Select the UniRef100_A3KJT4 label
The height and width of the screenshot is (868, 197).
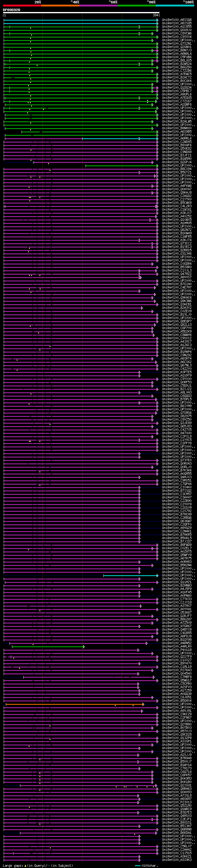click(176, 240)
